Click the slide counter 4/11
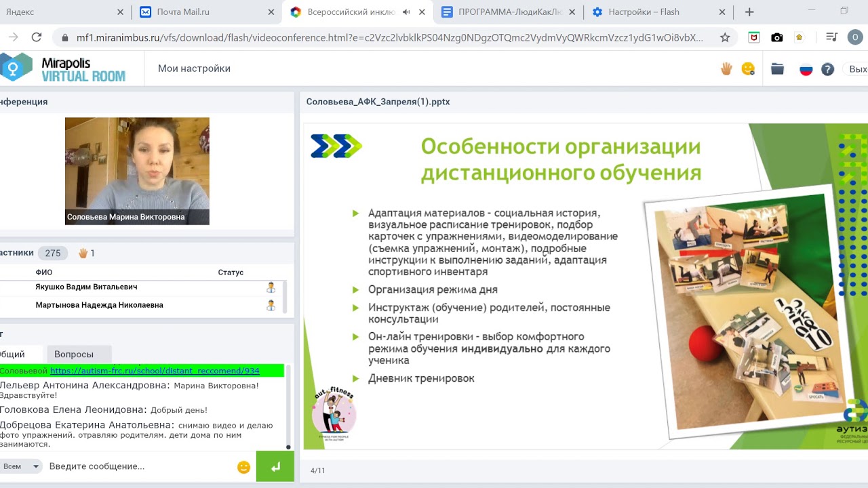 pyautogui.click(x=317, y=470)
